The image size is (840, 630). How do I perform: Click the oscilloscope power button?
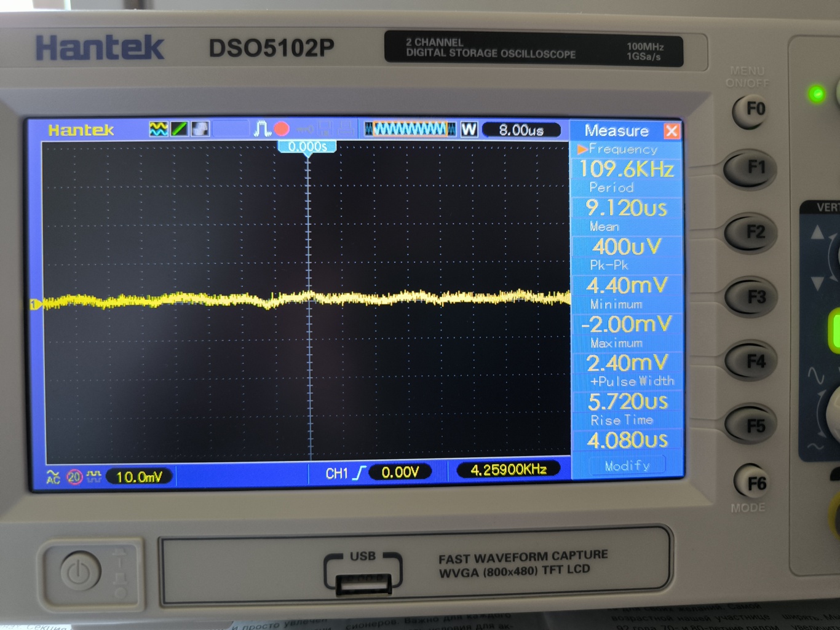(x=80, y=572)
